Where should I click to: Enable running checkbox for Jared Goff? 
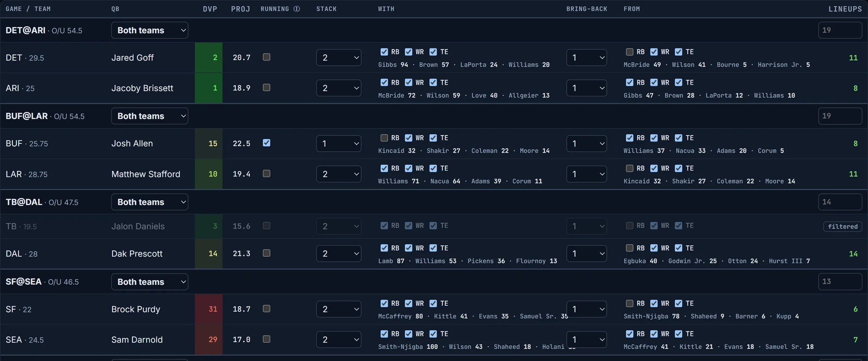pos(267,57)
